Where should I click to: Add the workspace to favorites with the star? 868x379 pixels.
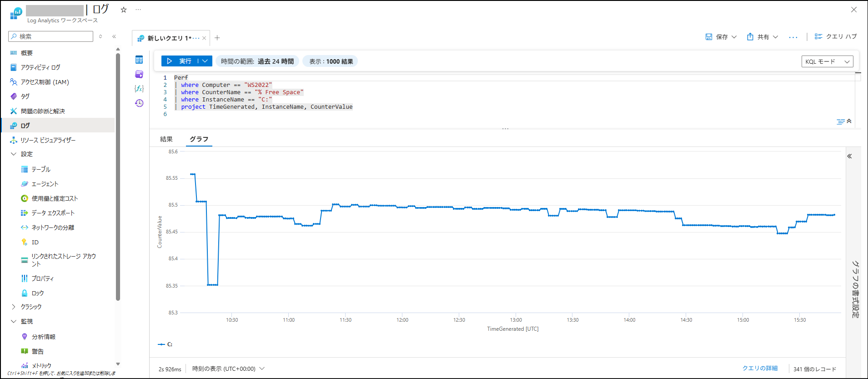click(124, 10)
